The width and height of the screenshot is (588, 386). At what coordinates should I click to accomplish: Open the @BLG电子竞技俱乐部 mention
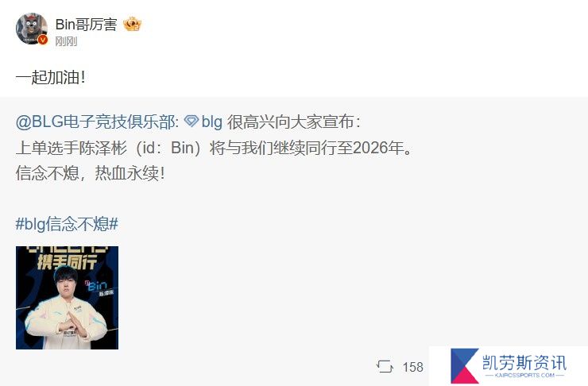click(x=97, y=122)
